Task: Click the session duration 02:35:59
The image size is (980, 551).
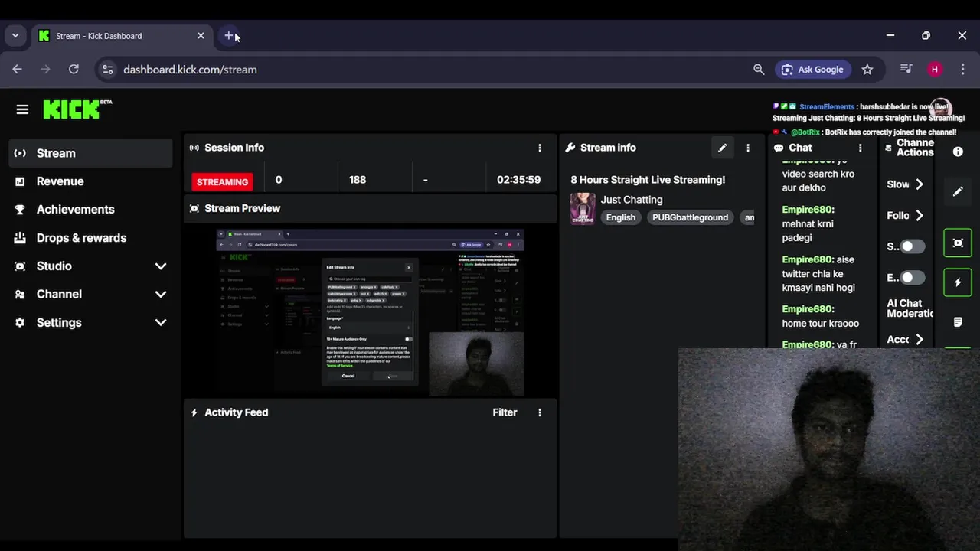Action: pos(518,180)
